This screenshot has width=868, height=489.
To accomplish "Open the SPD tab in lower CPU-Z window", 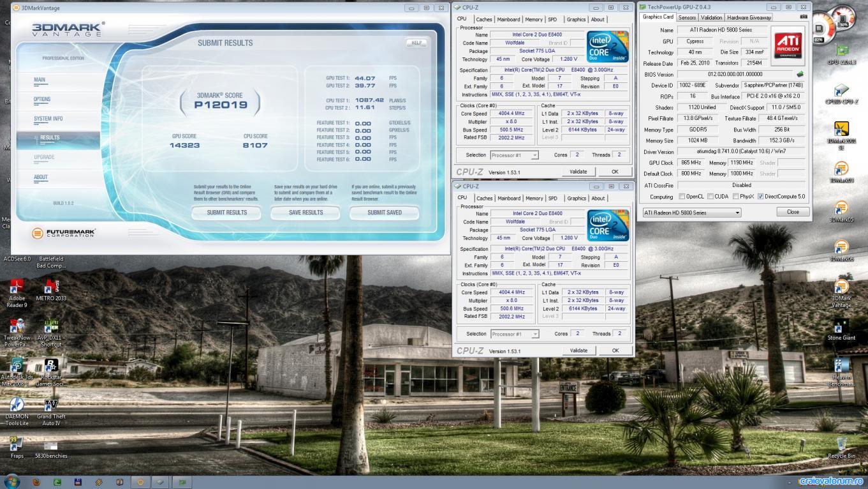I will pos(552,199).
